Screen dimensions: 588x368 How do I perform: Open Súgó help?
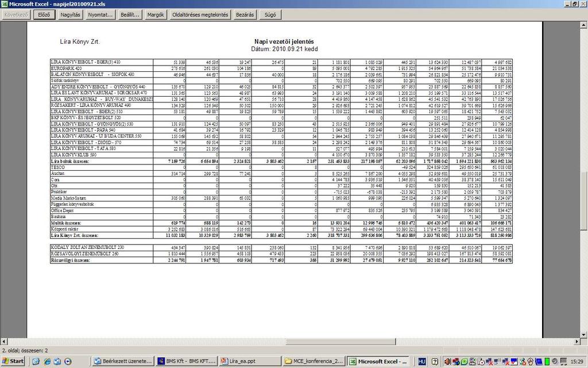[x=270, y=15]
